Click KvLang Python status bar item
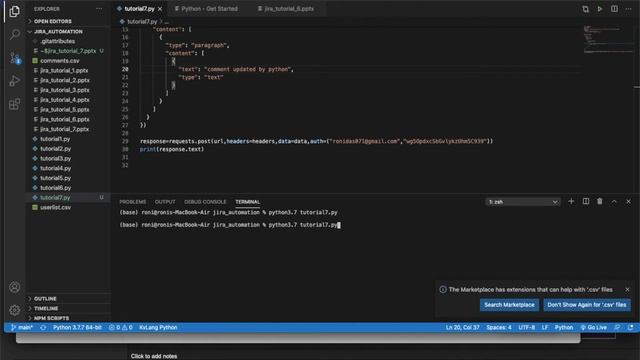 point(158,327)
